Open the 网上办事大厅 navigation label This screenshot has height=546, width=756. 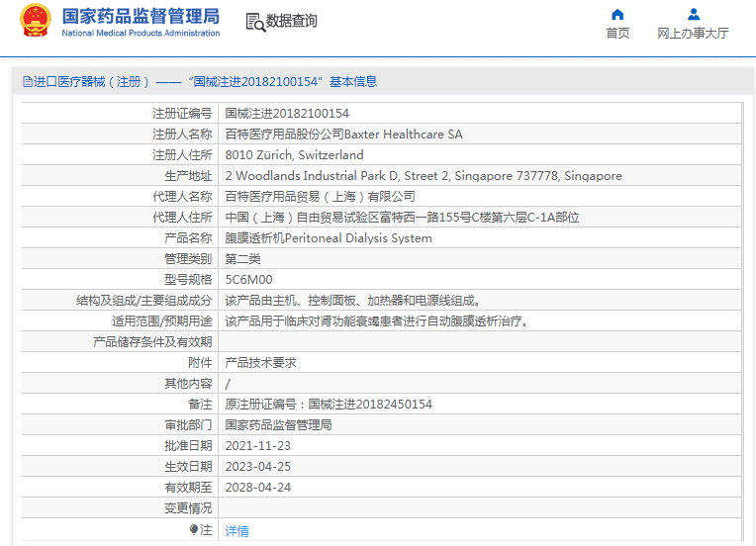pyautogui.click(x=693, y=34)
